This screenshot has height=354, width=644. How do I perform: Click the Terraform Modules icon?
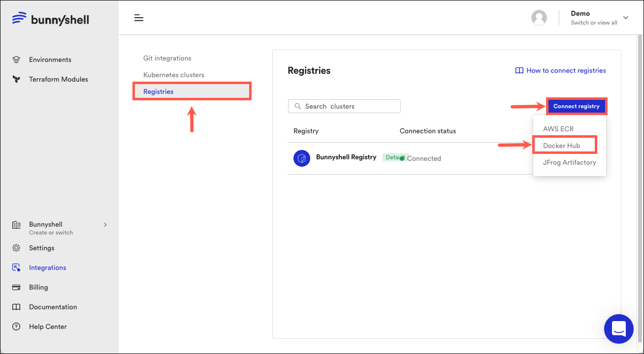[16, 79]
